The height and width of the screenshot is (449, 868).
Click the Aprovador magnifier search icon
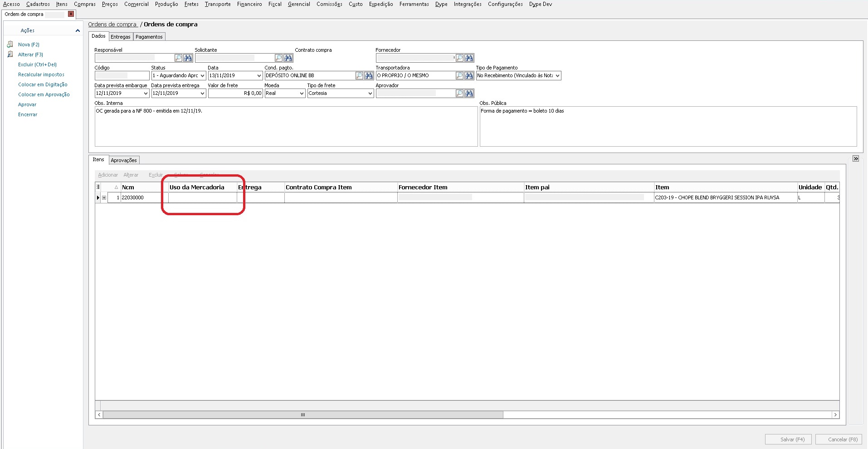click(460, 94)
